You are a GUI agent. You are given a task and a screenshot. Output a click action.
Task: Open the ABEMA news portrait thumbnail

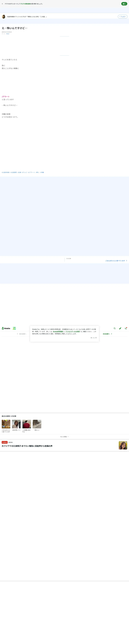pos(123,445)
